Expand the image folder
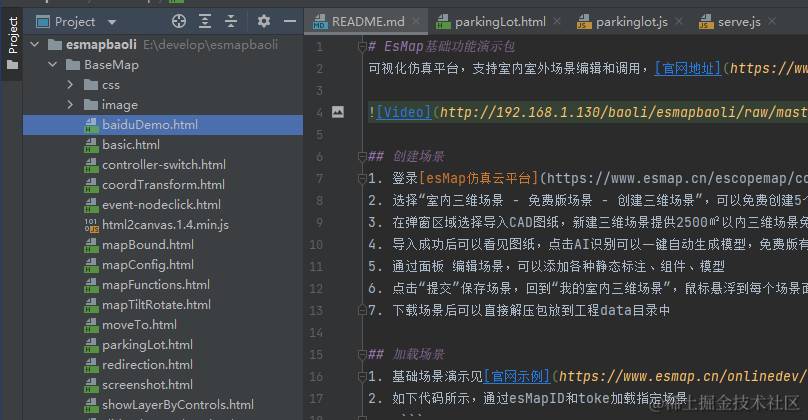 (x=71, y=105)
